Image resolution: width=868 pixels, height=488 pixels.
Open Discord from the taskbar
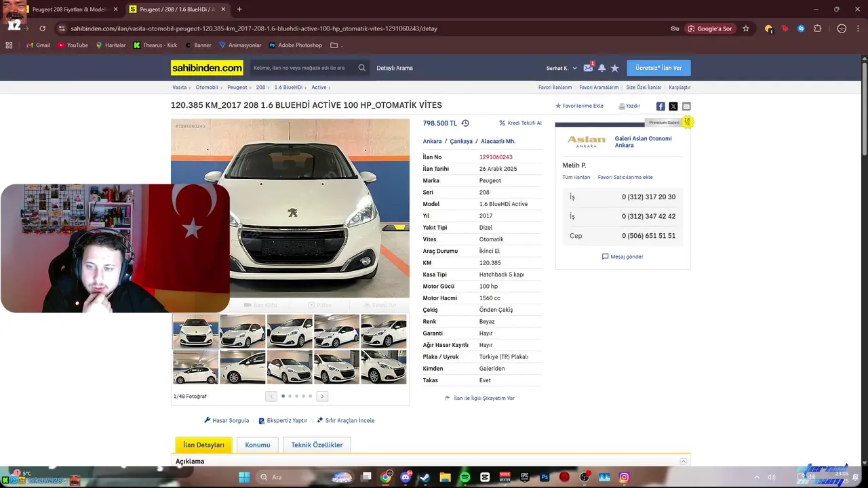pyautogui.click(x=406, y=477)
